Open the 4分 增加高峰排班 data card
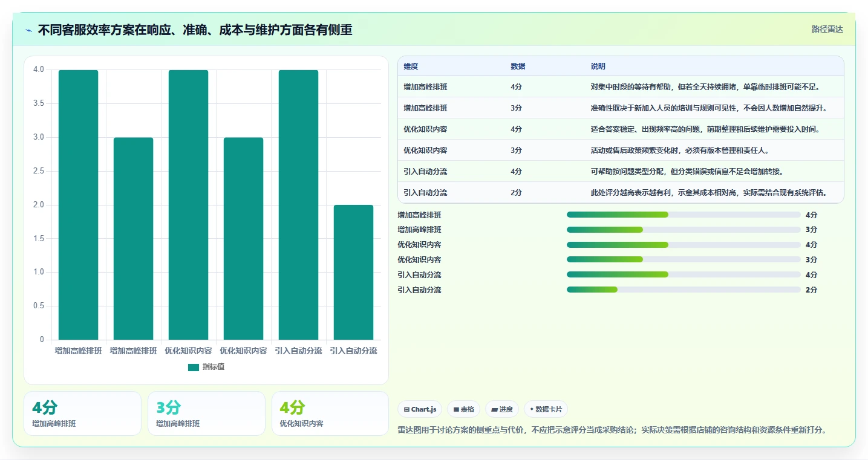 coord(82,413)
